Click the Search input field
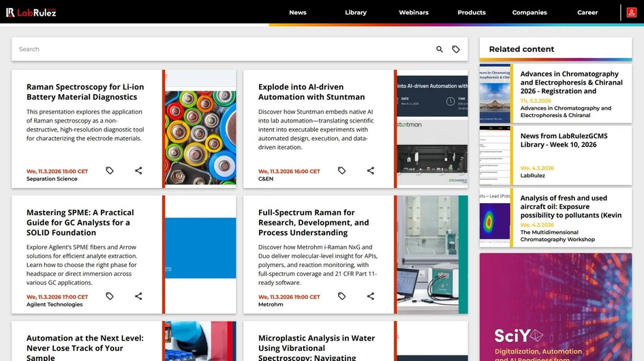The height and width of the screenshot is (361, 644). [x=224, y=49]
